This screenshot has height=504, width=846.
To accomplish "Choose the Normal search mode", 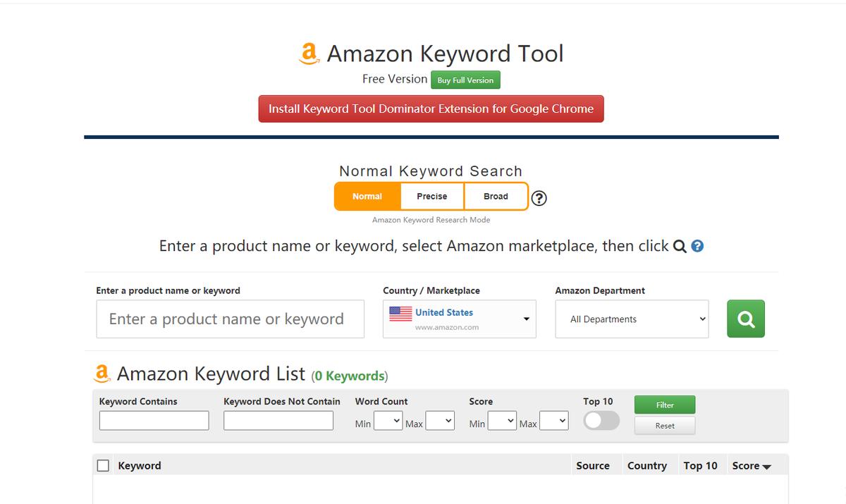I will [x=367, y=197].
